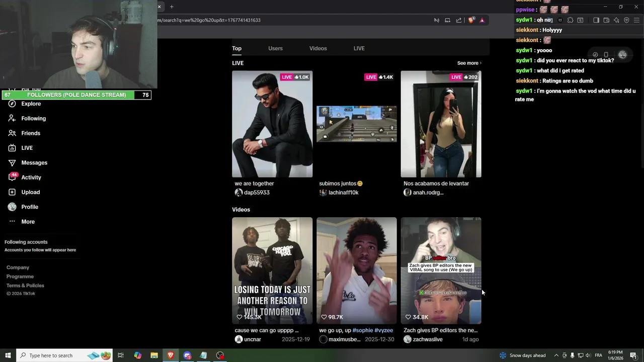The image size is (644, 362).
Task: Open Terms & Policies footer link
Action: pos(25,286)
